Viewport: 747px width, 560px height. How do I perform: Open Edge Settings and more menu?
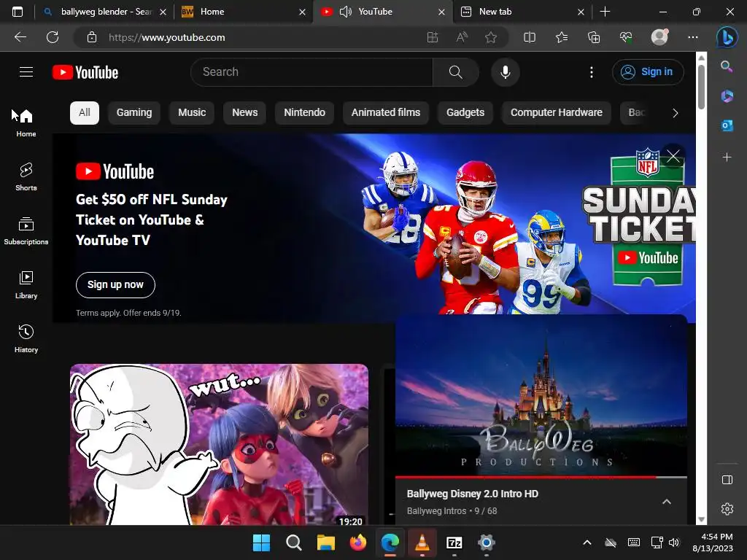pos(693,37)
